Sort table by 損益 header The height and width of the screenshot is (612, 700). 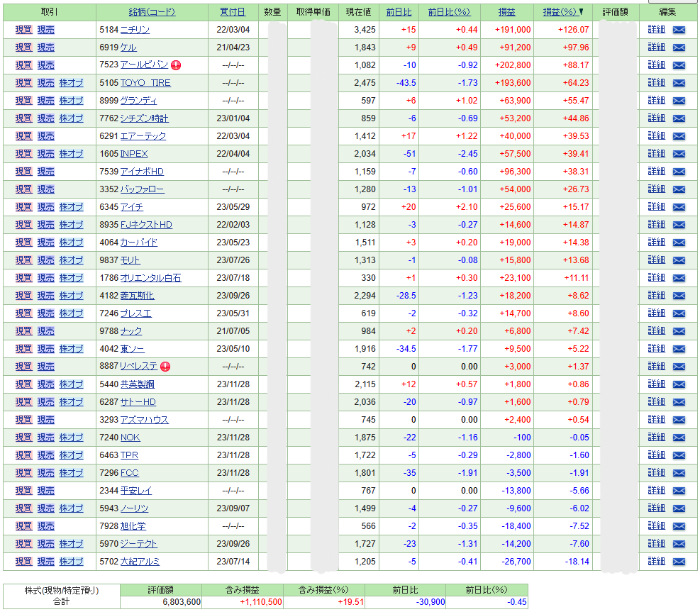506,12
